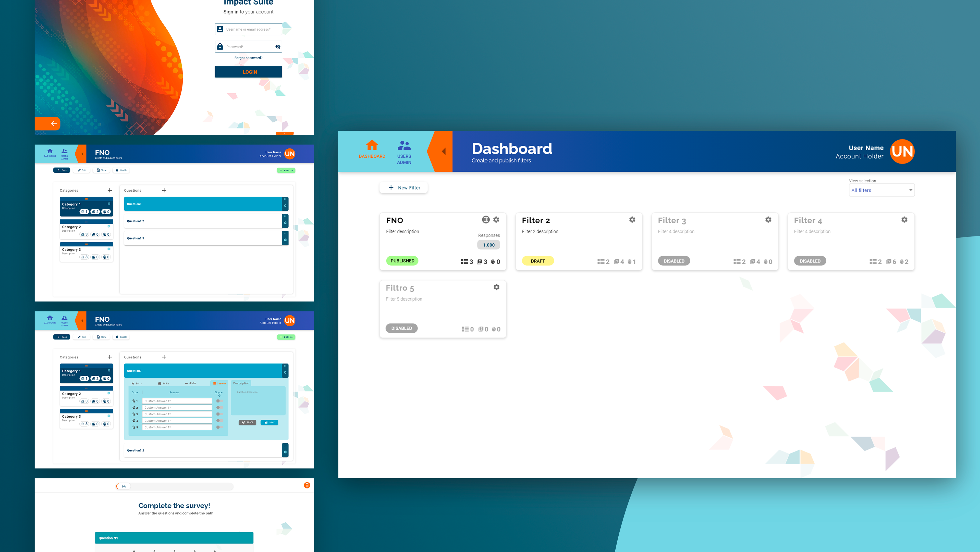
Task: Enable Stopper toggle for answer 5
Action: coord(219,427)
